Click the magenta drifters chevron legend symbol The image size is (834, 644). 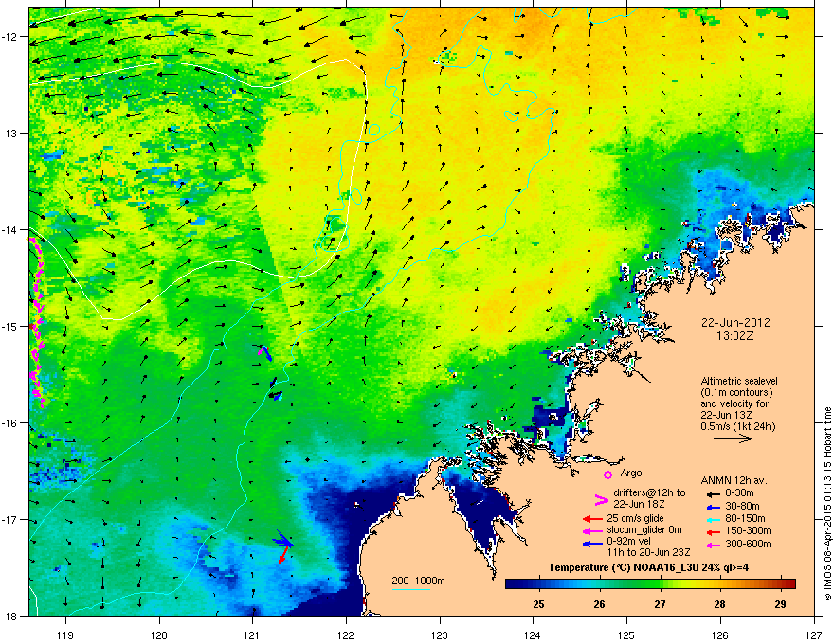[601, 499]
